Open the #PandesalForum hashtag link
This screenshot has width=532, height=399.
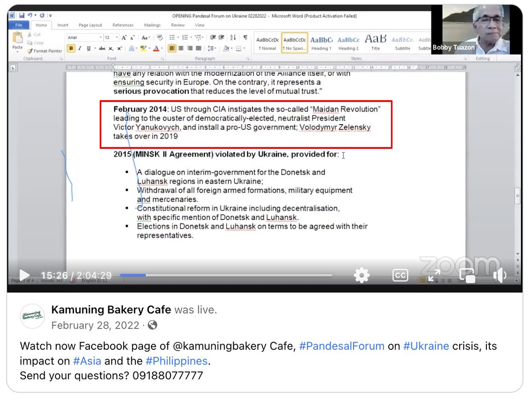click(342, 346)
